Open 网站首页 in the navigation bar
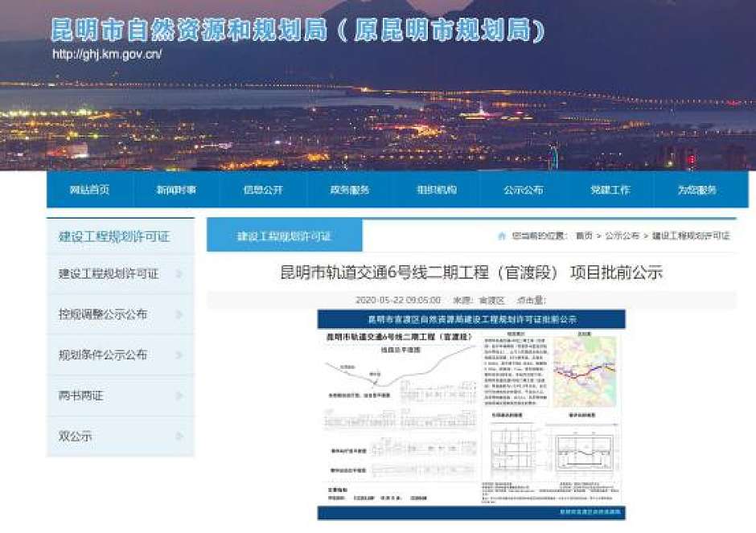This screenshot has width=756, height=533. coord(89,191)
